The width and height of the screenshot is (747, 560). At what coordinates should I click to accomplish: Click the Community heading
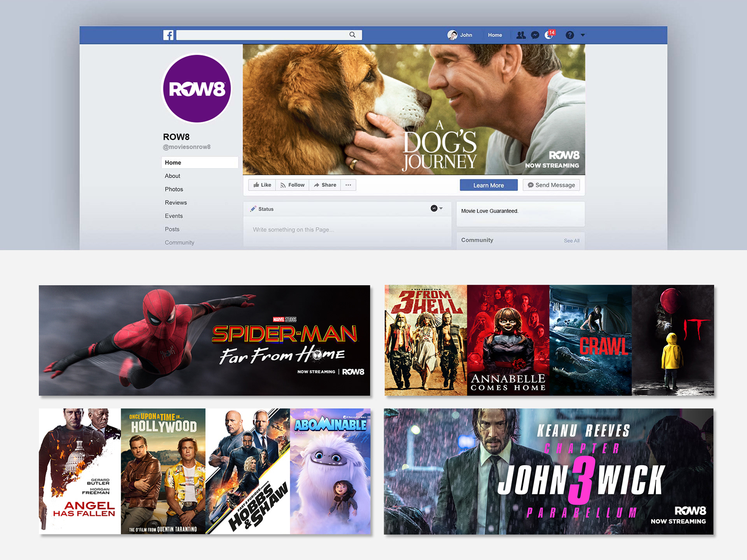coord(477,240)
